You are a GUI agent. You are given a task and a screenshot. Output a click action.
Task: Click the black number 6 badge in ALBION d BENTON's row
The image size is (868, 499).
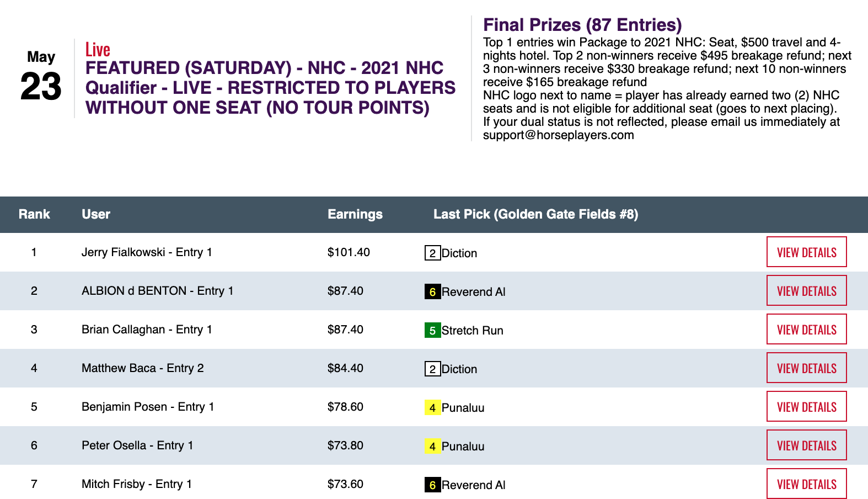click(432, 292)
